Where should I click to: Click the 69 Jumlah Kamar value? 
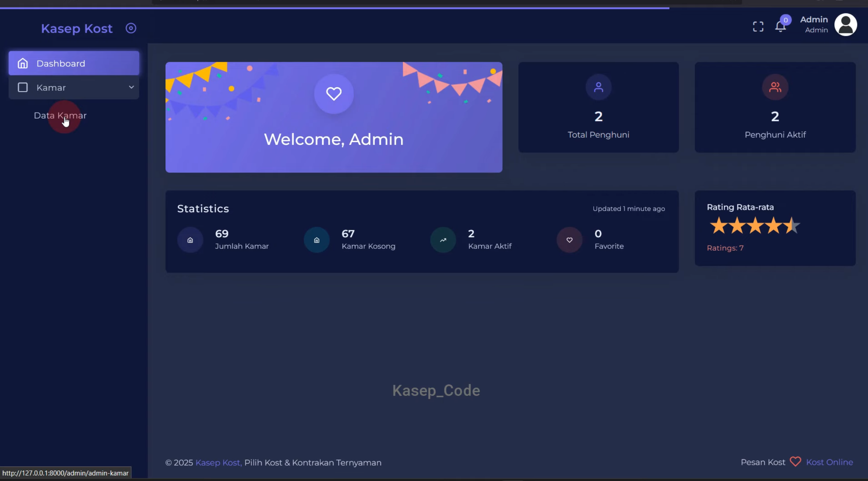tap(222, 234)
